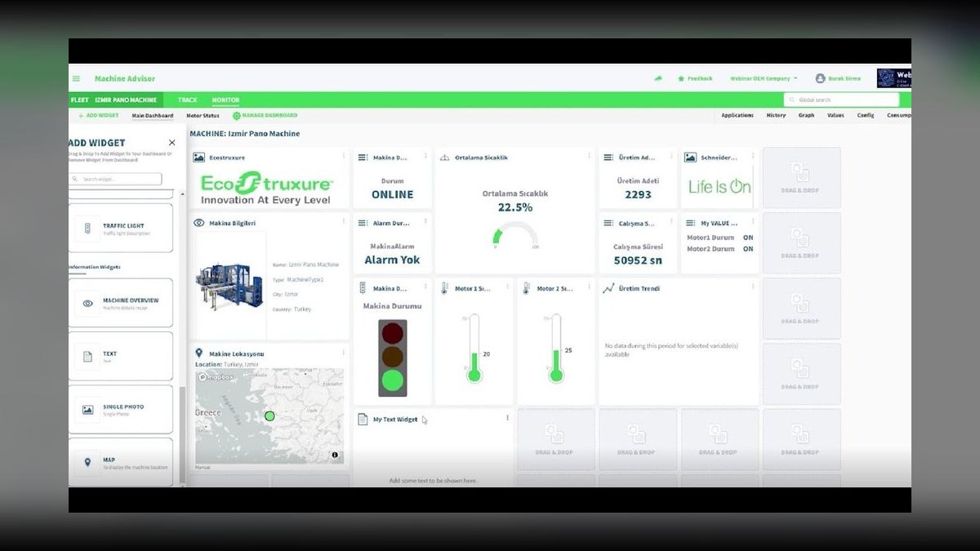Screen dimensions: 980x551
Task: Open the hamburger menu beside Machine Advisor
Action: point(76,79)
